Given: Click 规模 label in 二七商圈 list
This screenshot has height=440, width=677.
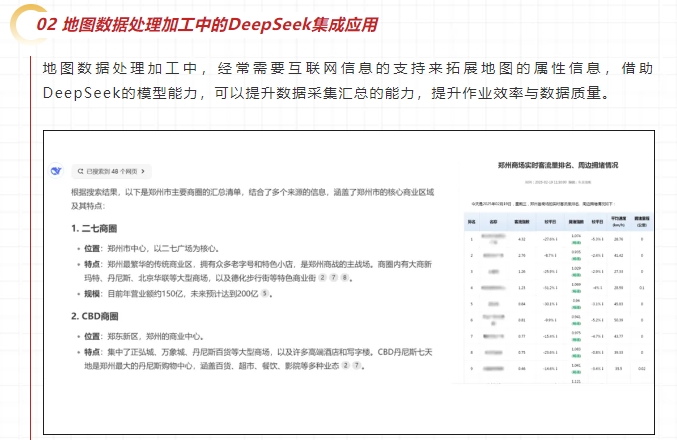Looking at the screenshot, I should pos(92,294).
